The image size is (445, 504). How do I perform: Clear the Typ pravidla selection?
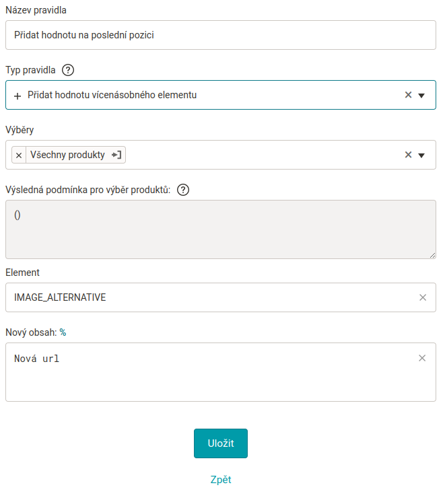408,95
